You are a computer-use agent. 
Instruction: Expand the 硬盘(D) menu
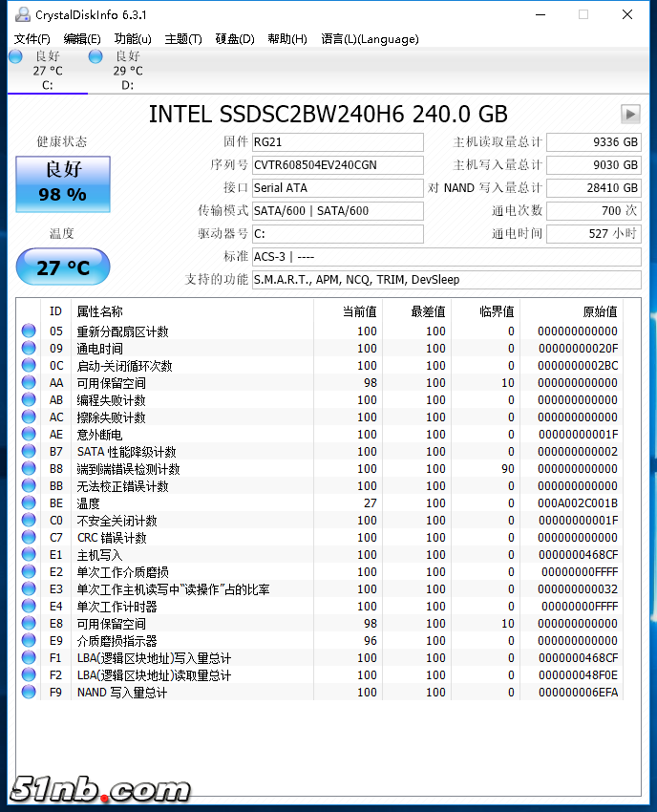(x=235, y=39)
